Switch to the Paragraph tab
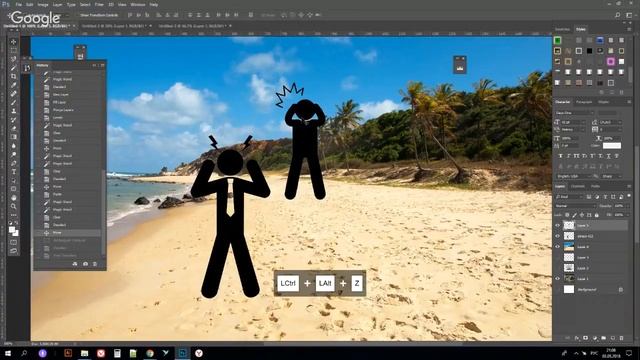 coord(584,102)
